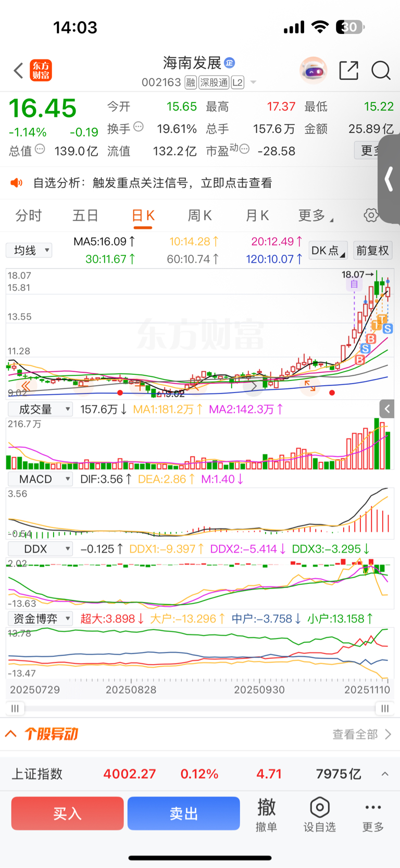
Task: Tap the battery indicator in status bar
Action: coord(351,27)
